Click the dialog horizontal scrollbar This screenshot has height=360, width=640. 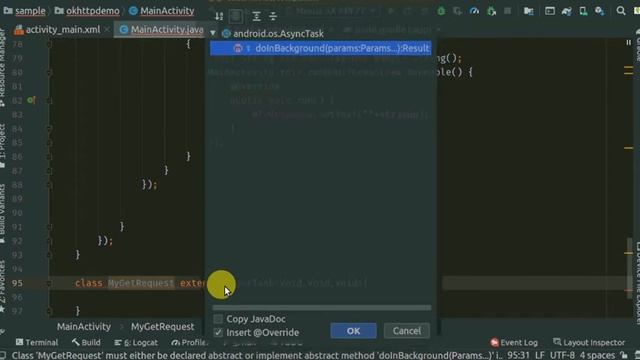coord(322,307)
